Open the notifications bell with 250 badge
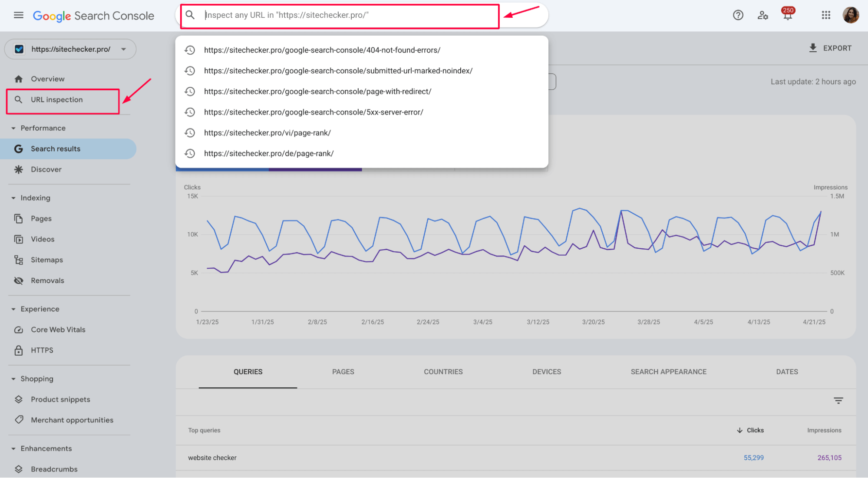868x478 pixels. pos(787,14)
